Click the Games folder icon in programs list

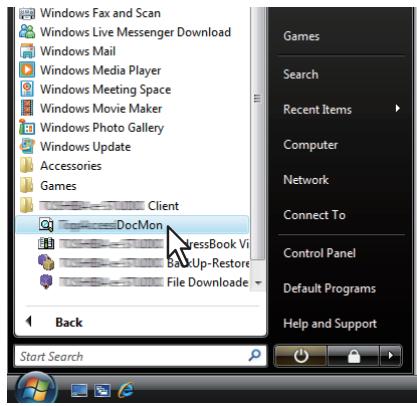tap(27, 185)
